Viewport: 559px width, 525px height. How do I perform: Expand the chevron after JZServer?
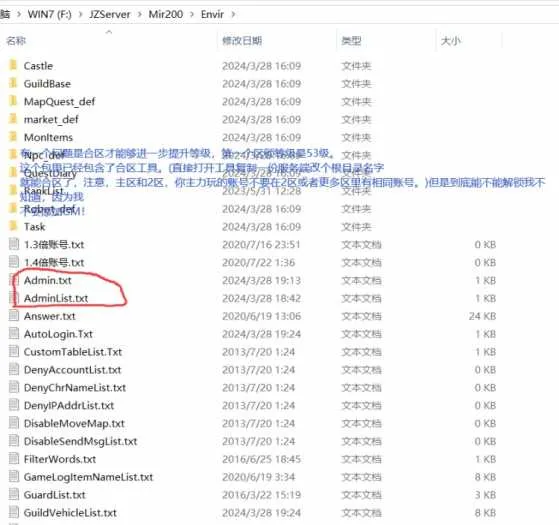(139, 14)
